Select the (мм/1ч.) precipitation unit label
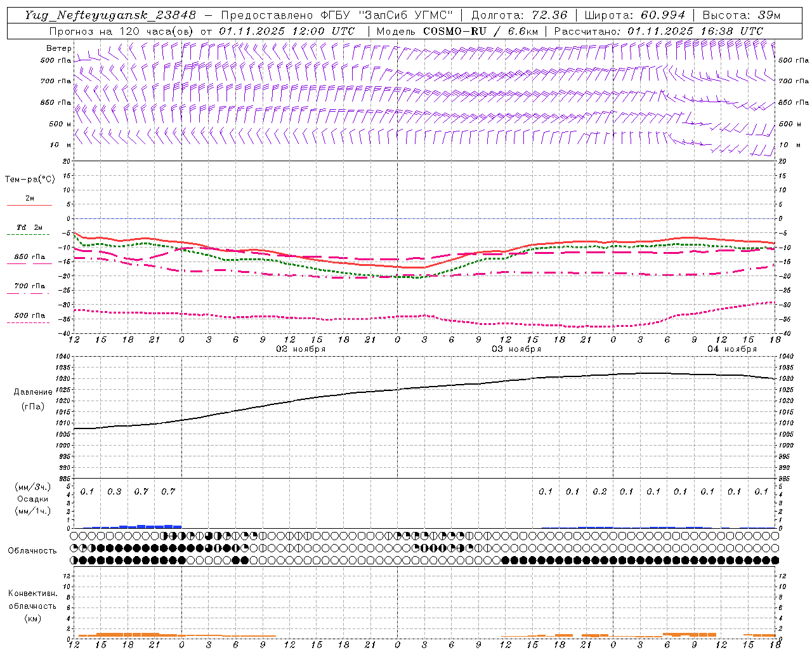The image size is (812, 650). tap(33, 511)
